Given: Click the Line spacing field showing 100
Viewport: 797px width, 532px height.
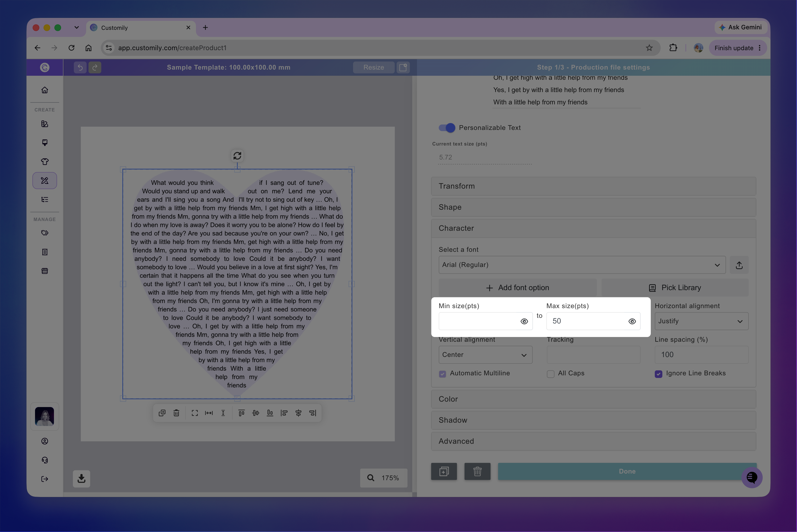Looking at the screenshot, I should [x=701, y=355].
